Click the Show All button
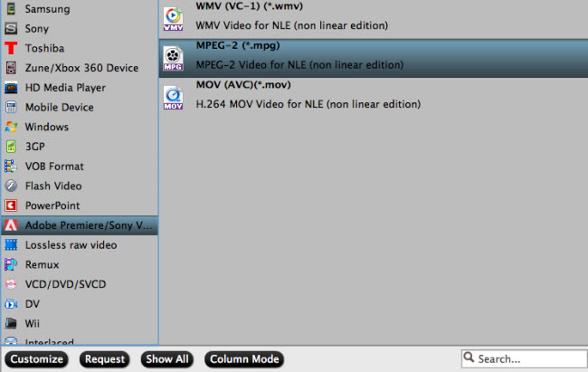588x372 pixels. [x=167, y=359]
